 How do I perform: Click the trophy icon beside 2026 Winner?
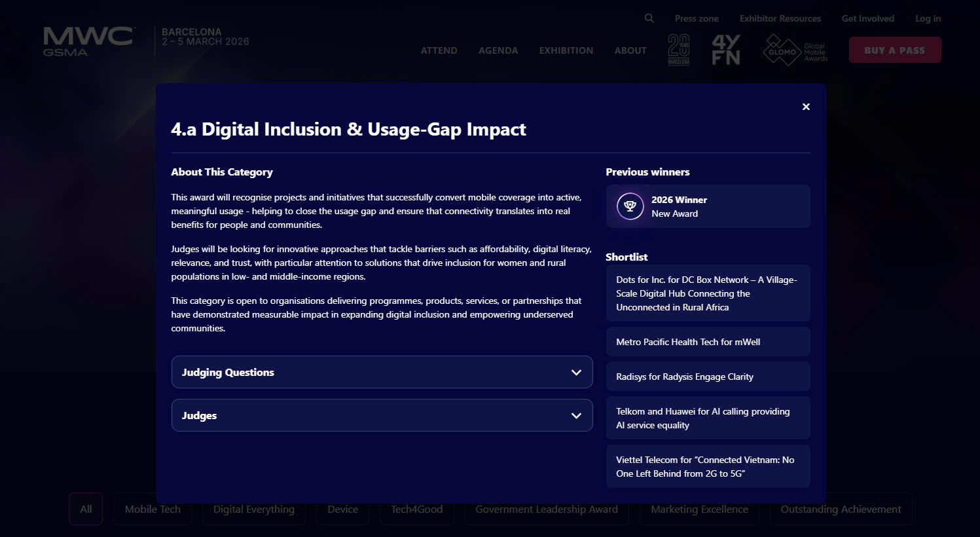(630, 206)
